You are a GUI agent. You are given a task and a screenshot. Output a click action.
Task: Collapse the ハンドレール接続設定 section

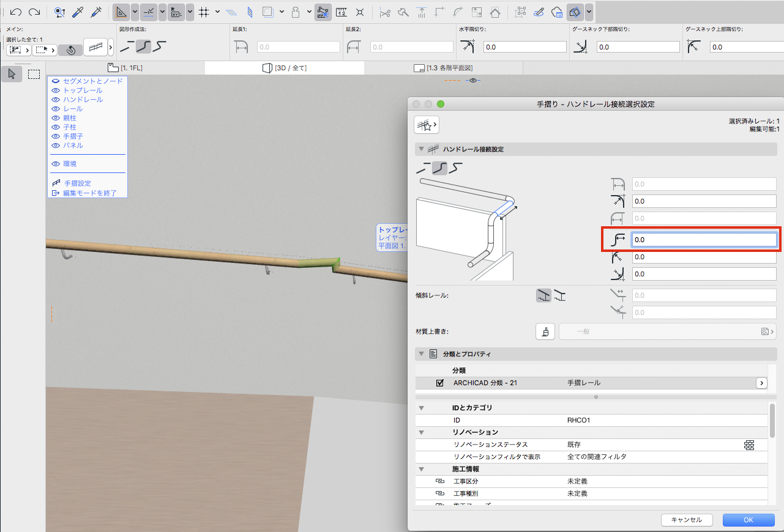coord(420,149)
